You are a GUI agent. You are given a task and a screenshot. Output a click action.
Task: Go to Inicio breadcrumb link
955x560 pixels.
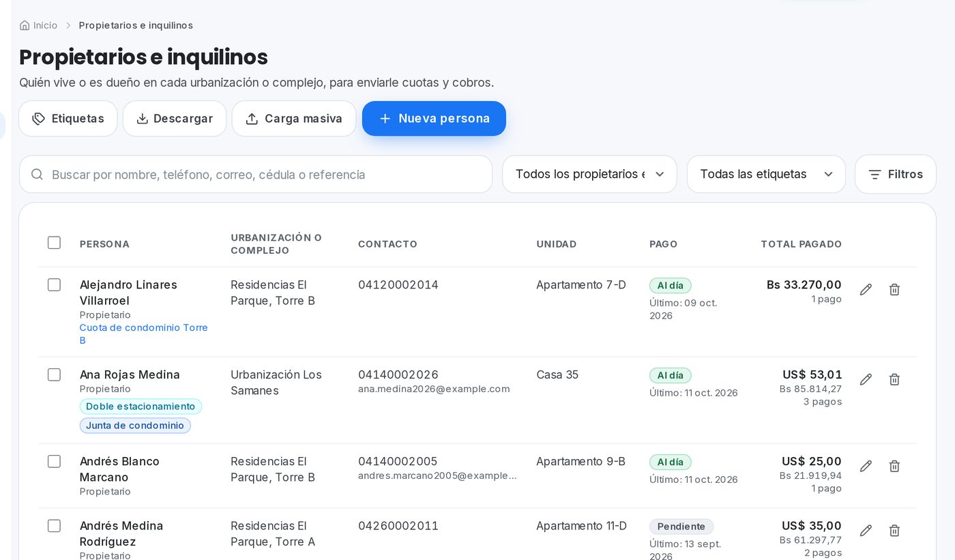click(x=39, y=25)
